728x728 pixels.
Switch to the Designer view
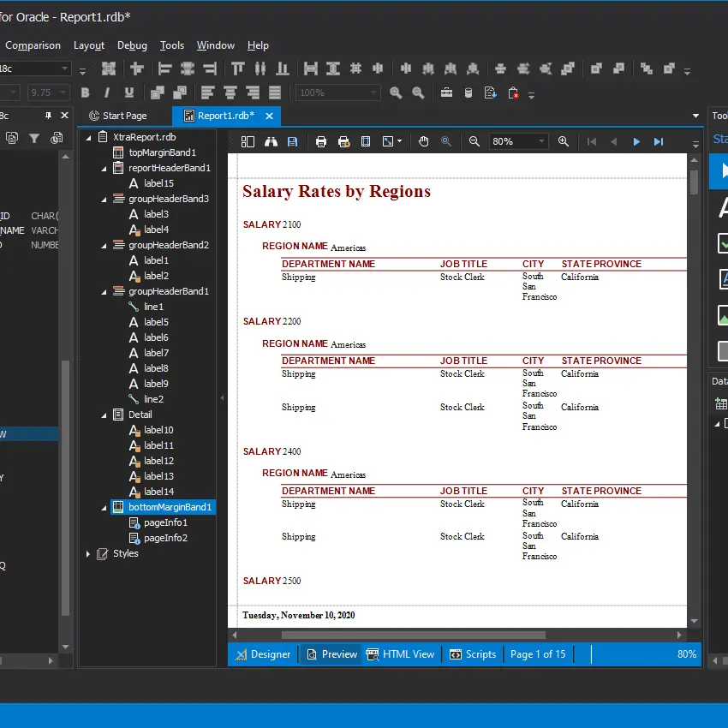[x=264, y=654]
